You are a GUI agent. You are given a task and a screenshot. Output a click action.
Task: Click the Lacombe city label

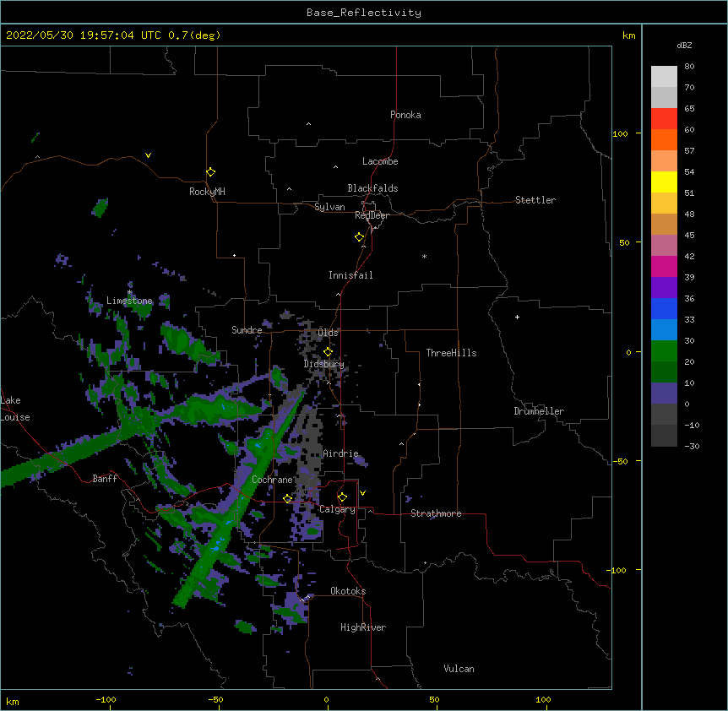(380, 161)
